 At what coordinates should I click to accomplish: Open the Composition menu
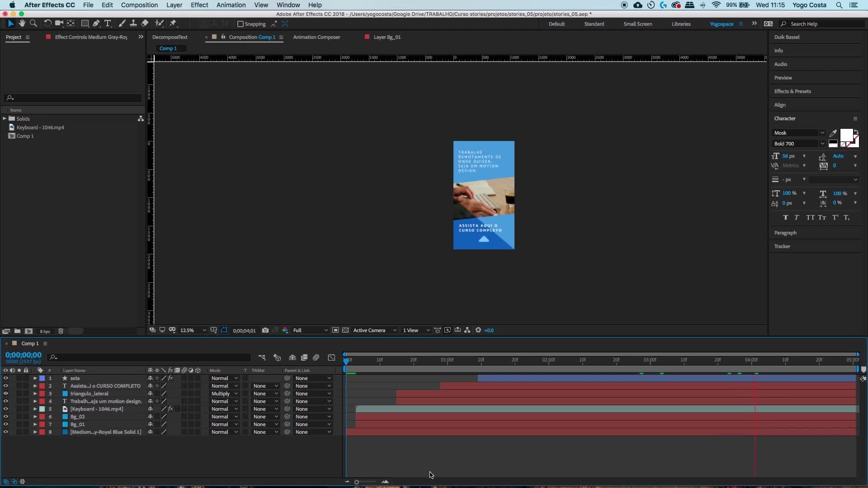pyautogui.click(x=139, y=5)
